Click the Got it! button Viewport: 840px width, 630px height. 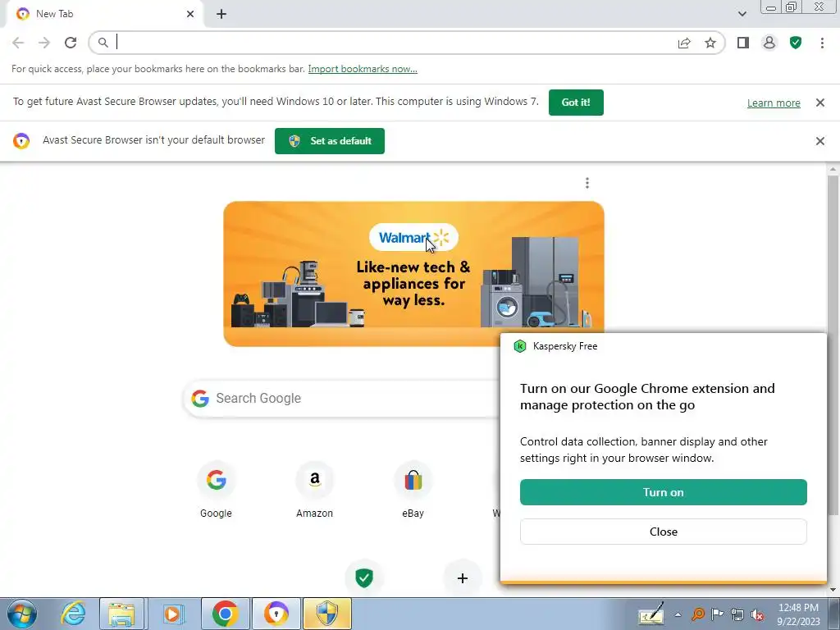click(x=576, y=103)
